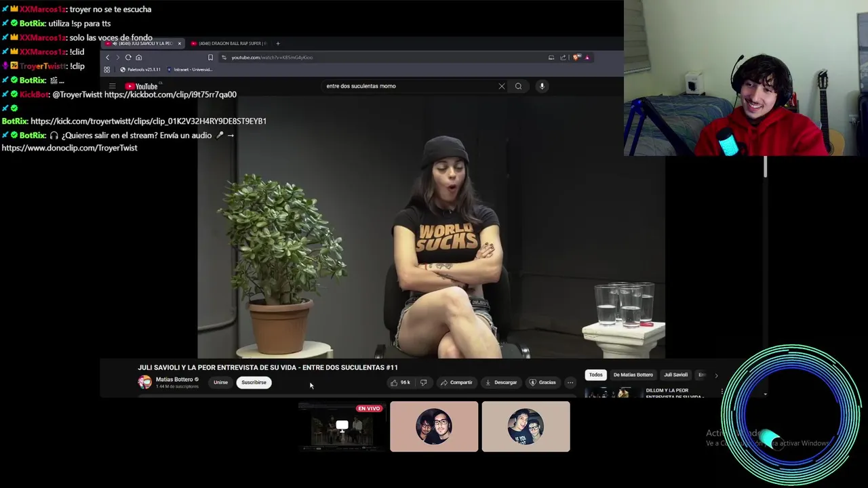This screenshot has width=868, height=488.
Task: Click the video title JULI SAVIOLI Y LA PEOR ENTREVISTA
Action: coord(268,367)
